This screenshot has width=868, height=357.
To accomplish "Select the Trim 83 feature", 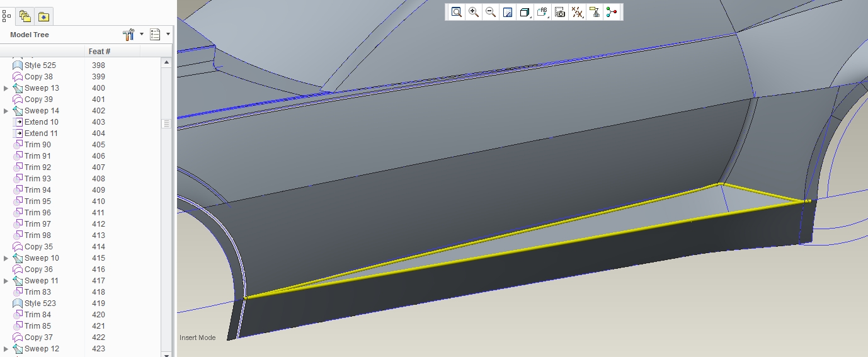I will (38, 292).
